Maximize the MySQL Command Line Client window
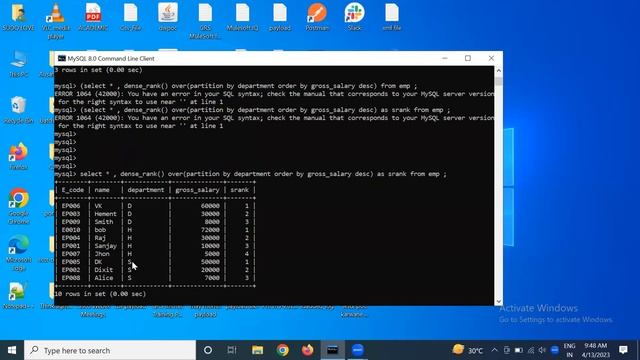The height and width of the screenshot is (360, 640). click(468, 58)
